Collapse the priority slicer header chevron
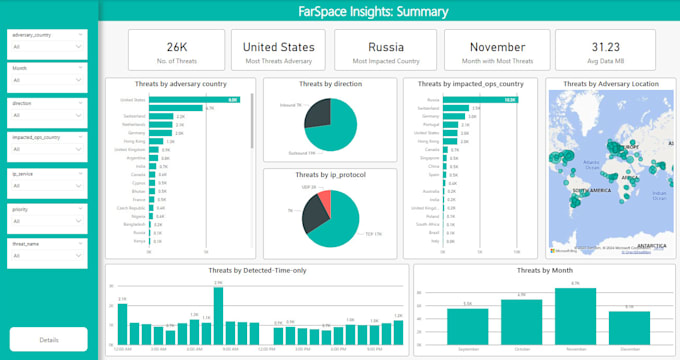 click(x=80, y=209)
